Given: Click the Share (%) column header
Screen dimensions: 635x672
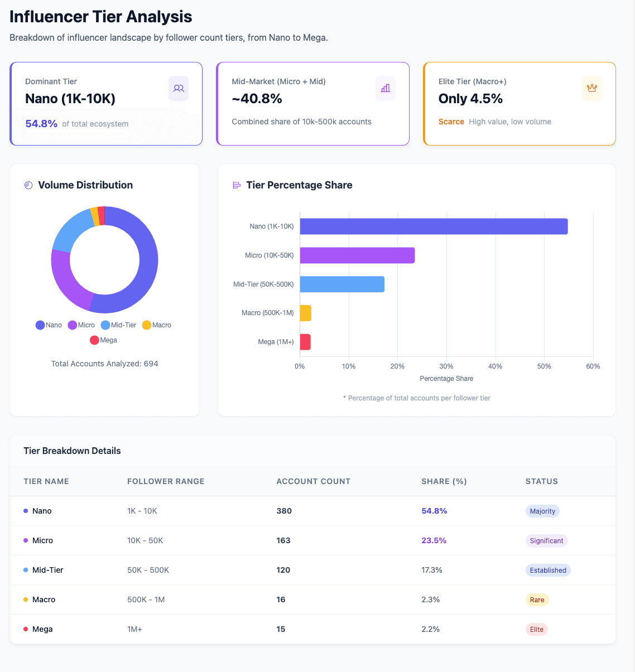Looking at the screenshot, I should tap(444, 481).
